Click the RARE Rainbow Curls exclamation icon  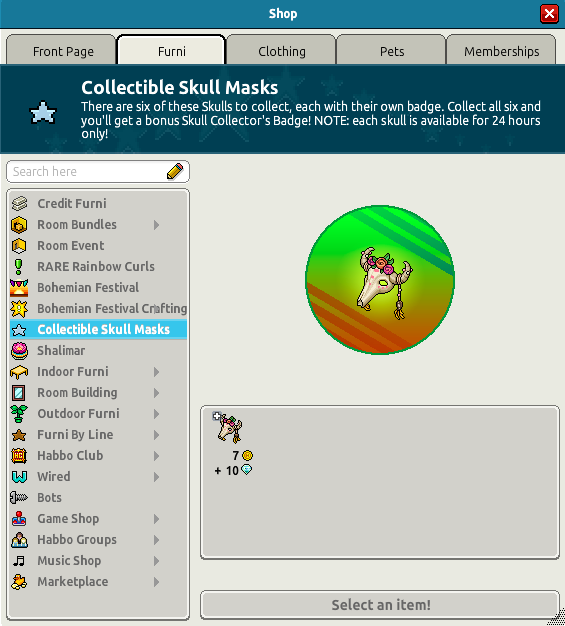click(x=18, y=267)
